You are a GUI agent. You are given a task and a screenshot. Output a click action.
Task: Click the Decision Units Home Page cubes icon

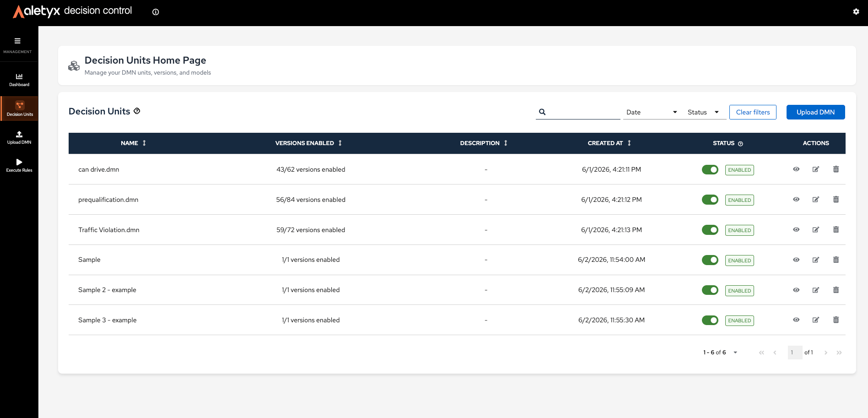click(74, 66)
